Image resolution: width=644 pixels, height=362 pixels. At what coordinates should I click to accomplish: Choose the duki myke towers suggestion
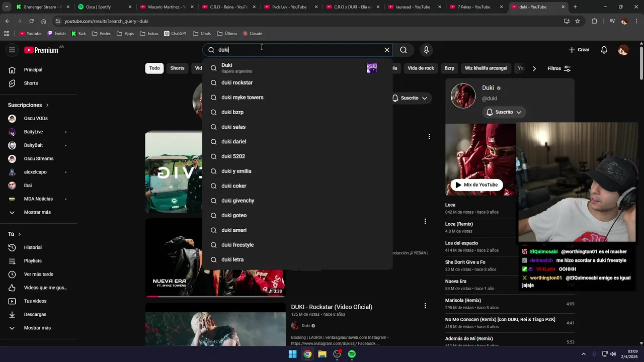[297, 98]
